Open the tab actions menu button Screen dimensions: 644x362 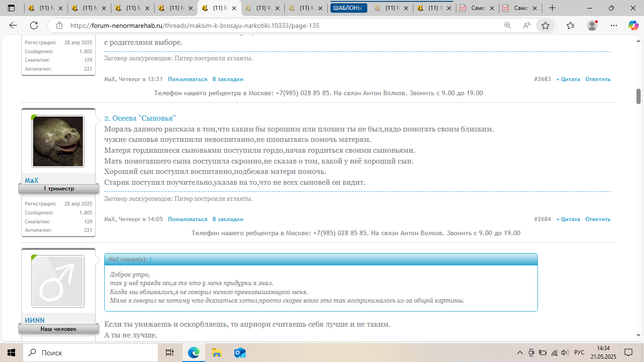pyautogui.click(x=11, y=8)
